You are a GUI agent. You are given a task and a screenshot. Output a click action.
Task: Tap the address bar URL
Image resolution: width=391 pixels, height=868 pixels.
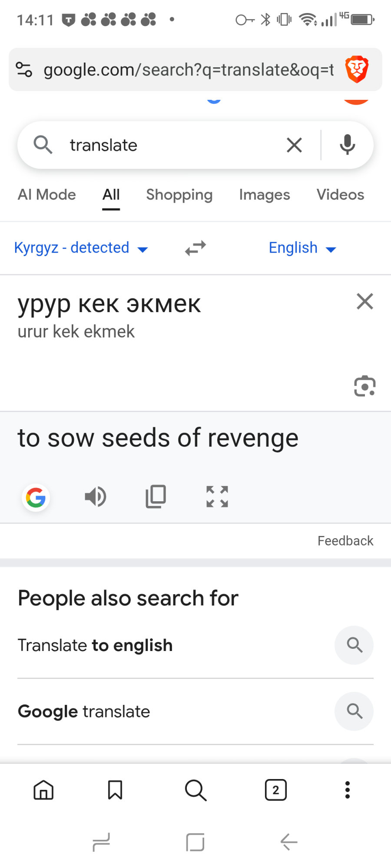pos(189,69)
